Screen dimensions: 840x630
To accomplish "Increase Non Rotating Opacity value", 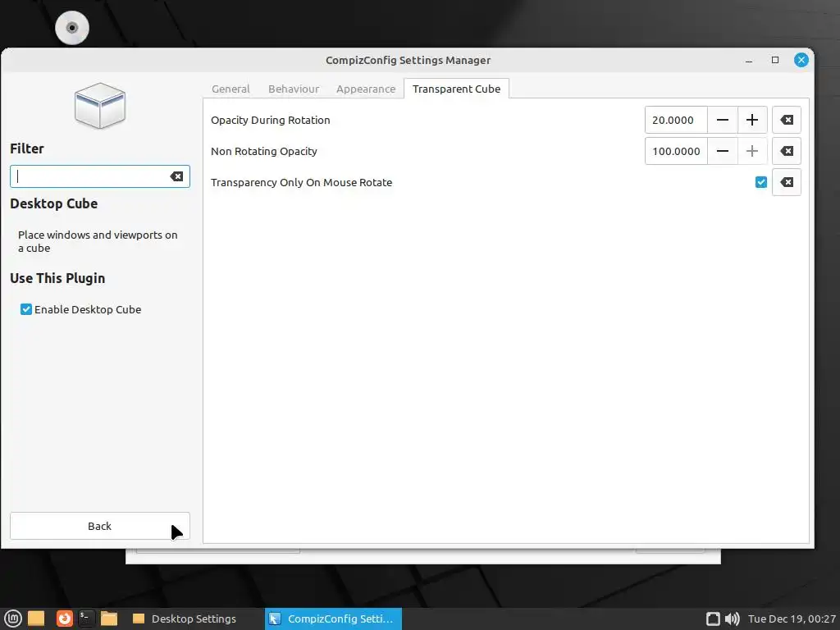I will pyautogui.click(x=752, y=151).
